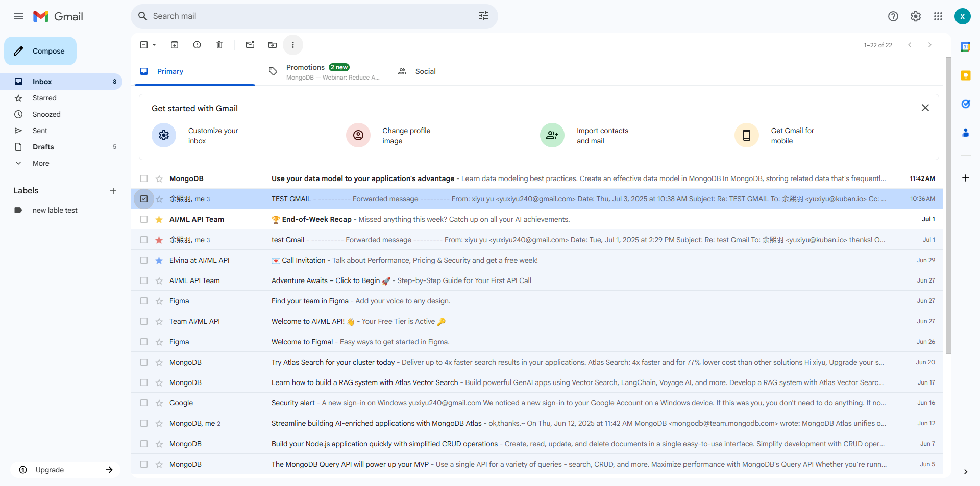Click the vertical scrollbar of the mail list
The image size is (980, 486).
coord(948,205)
